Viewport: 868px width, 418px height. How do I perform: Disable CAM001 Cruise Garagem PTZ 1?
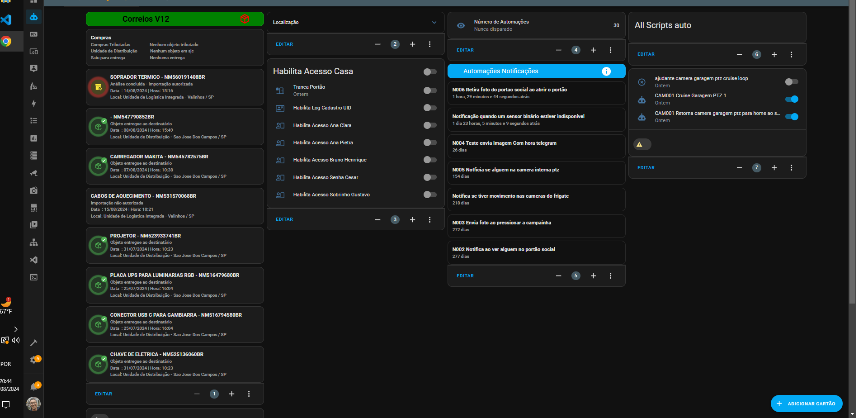792,100
